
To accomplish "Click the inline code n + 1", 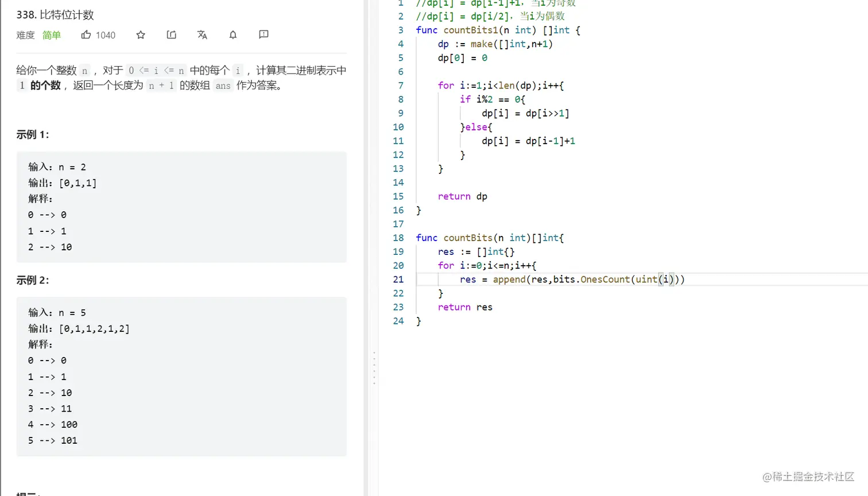I will (x=161, y=86).
